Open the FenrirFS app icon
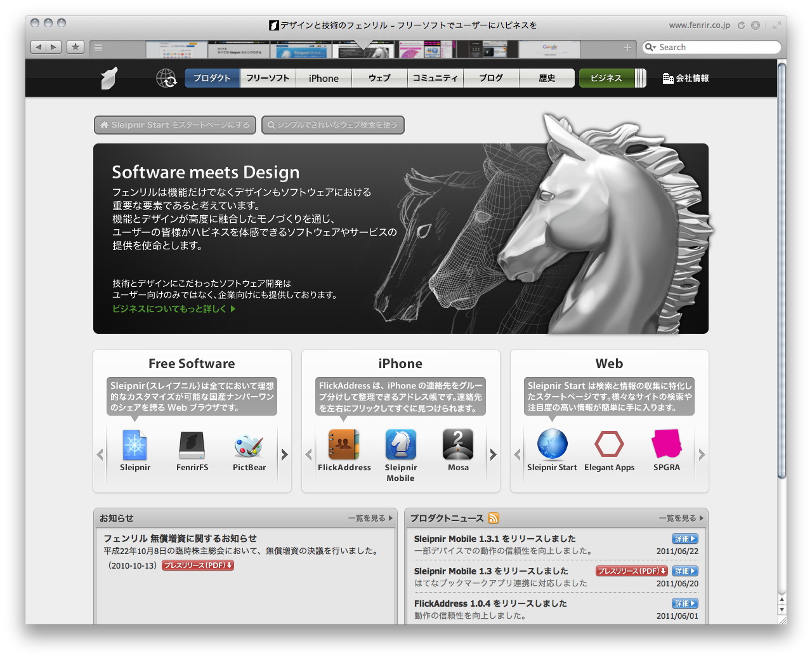812x660 pixels. click(x=192, y=445)
